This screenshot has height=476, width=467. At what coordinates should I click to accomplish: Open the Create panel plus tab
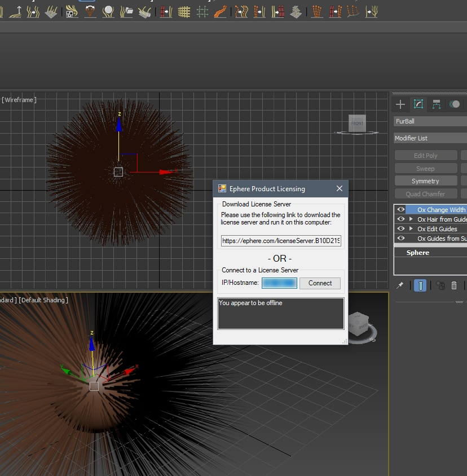(x=400, y=104)
